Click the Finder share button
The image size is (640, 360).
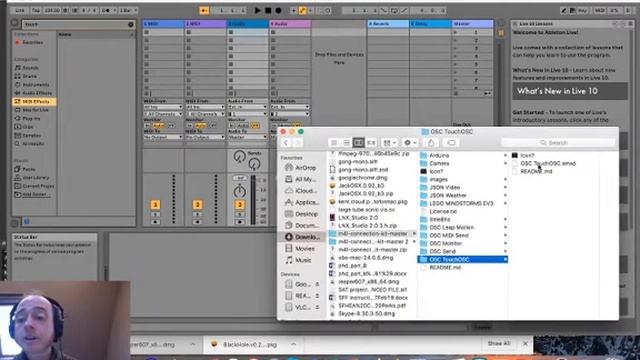[431, 142]
